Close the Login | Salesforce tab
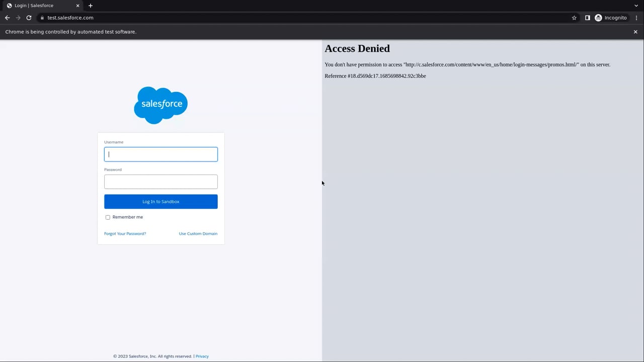Image resolution: width=644 pixels, height=362 pixels. (x=77, y=6)
